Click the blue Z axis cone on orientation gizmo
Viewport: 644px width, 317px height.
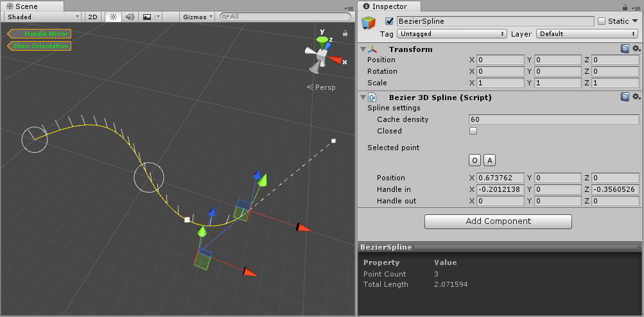328,46
